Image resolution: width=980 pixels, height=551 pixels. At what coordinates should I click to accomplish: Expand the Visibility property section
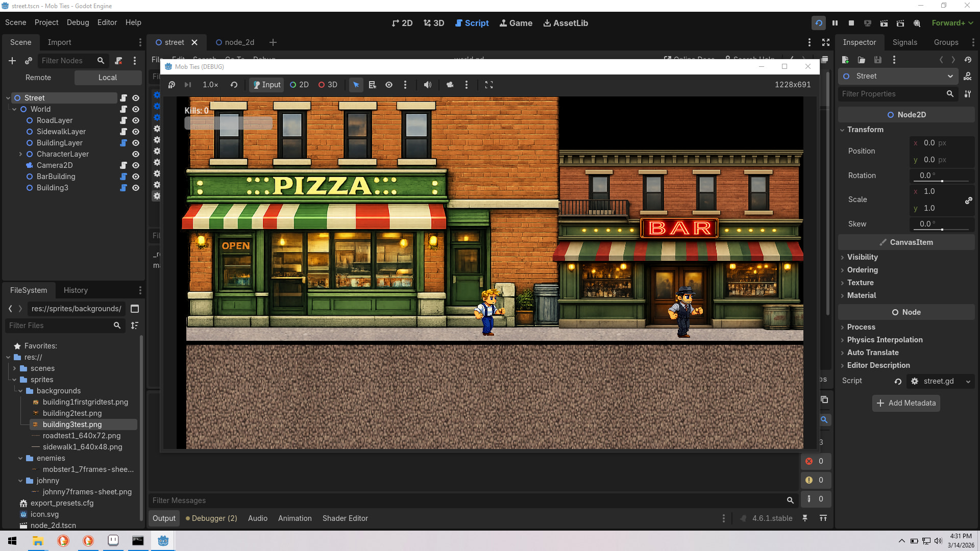[x=862, y=257]
